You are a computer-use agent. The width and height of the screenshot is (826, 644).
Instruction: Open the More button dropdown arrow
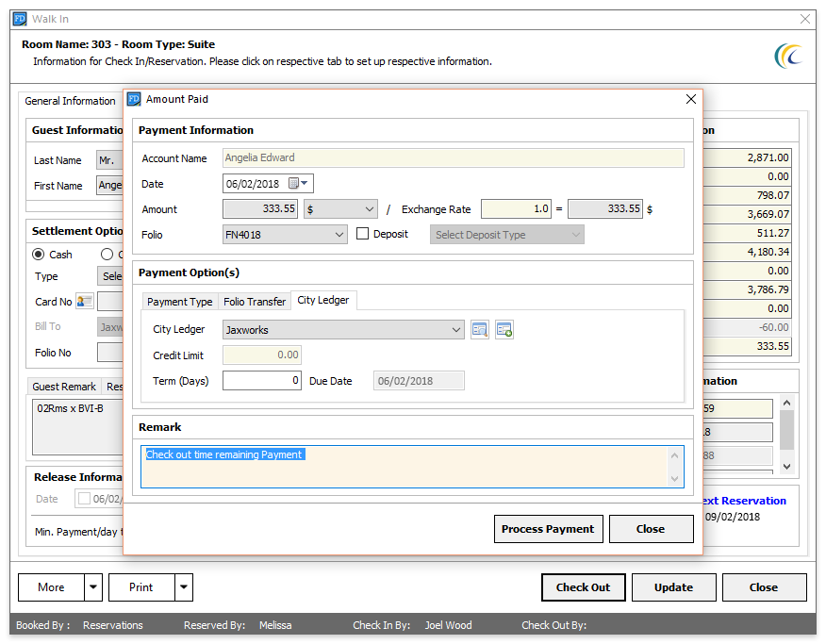pyautogui.click(x=93, y=587)
